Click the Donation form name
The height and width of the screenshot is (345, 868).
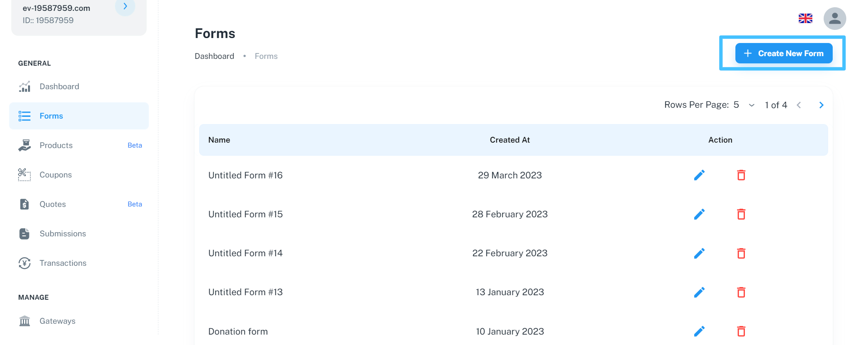pos(238,331)
